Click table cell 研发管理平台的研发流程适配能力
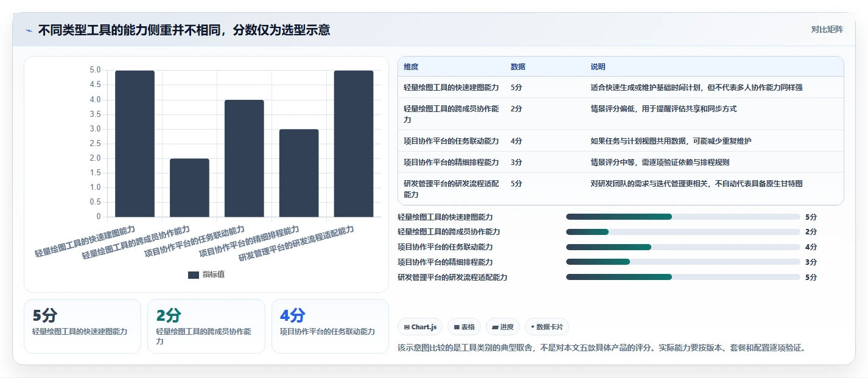The width and height of the screenshot is (868, 378). coord(451,189)
